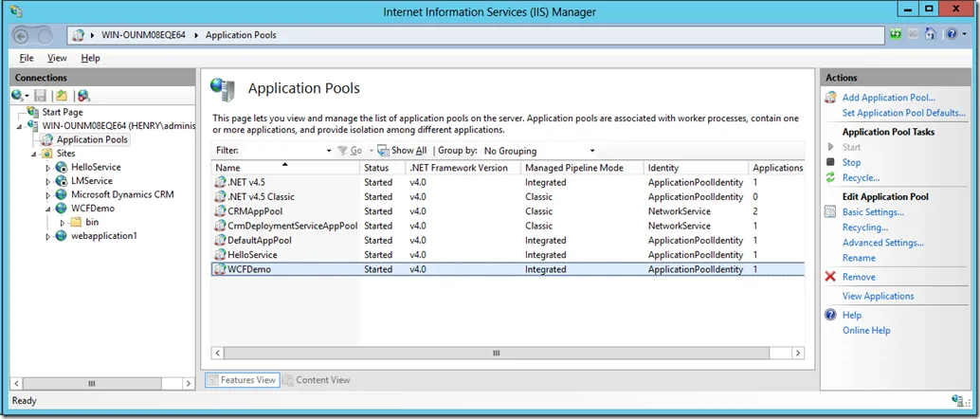Click the blue Help icon in Actions pane
This screenshot has height=419, width=980.
point(831,315)
